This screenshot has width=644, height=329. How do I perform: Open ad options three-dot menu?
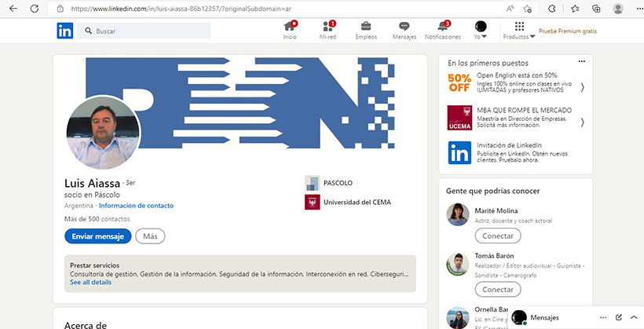[x=581, y=61]
